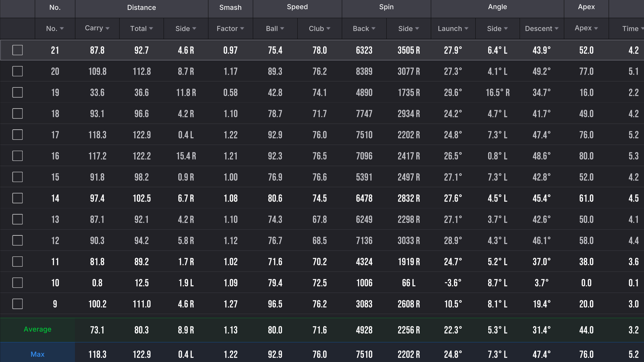Select the checkbox for shot 20

(17, 71)
